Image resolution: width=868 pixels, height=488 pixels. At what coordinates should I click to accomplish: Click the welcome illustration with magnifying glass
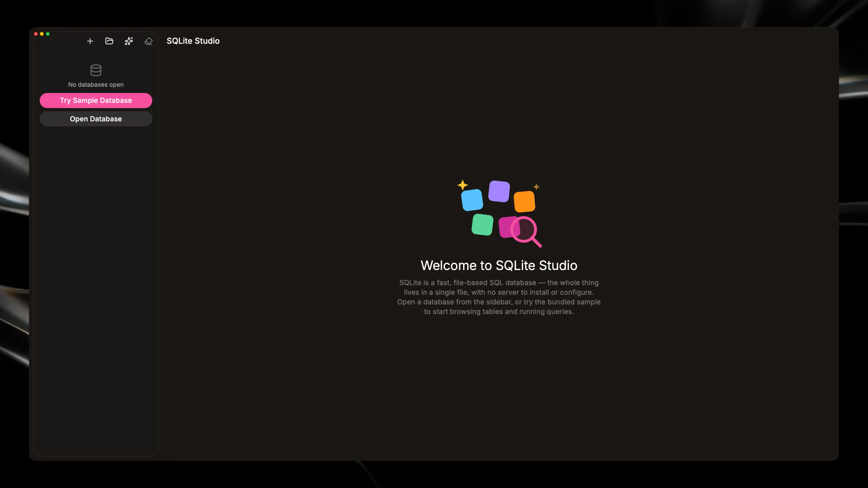tap(499, 214)
